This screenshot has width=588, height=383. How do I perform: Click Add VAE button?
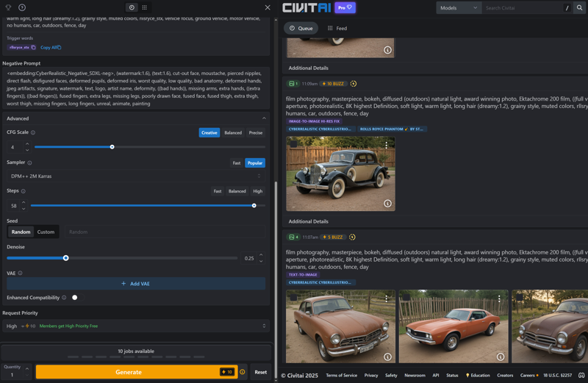coord(136,284)
